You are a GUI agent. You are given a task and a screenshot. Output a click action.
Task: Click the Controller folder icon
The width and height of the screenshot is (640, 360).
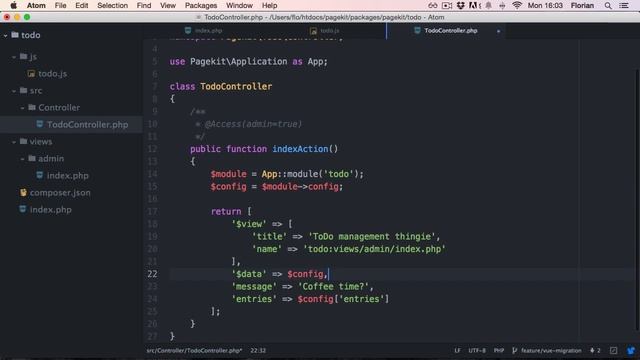[x=32, y=107]
